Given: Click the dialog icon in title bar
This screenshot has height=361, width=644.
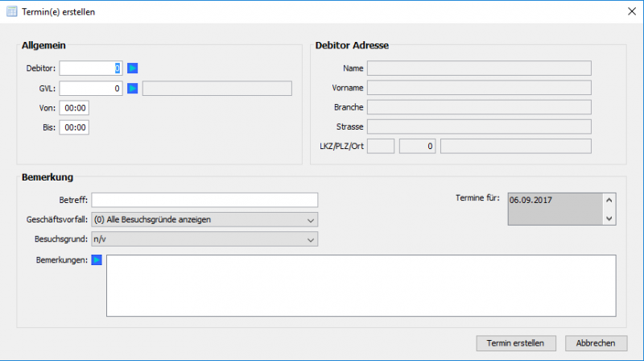Looking at the screenshot, I should [12, 10].
